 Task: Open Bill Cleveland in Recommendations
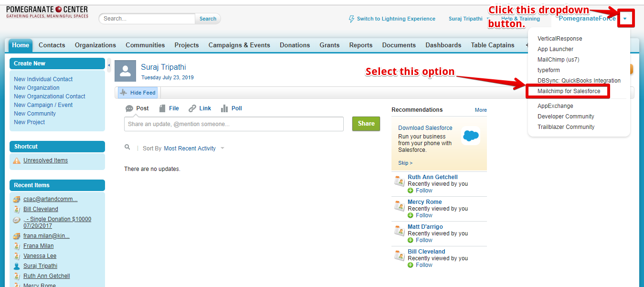pos(426,252)
